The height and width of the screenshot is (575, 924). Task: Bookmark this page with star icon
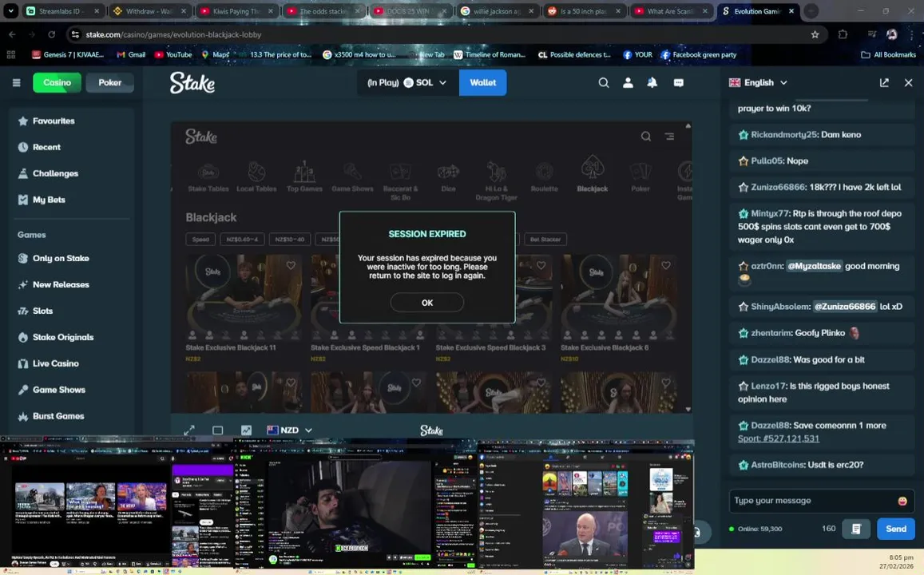point(815,34)
